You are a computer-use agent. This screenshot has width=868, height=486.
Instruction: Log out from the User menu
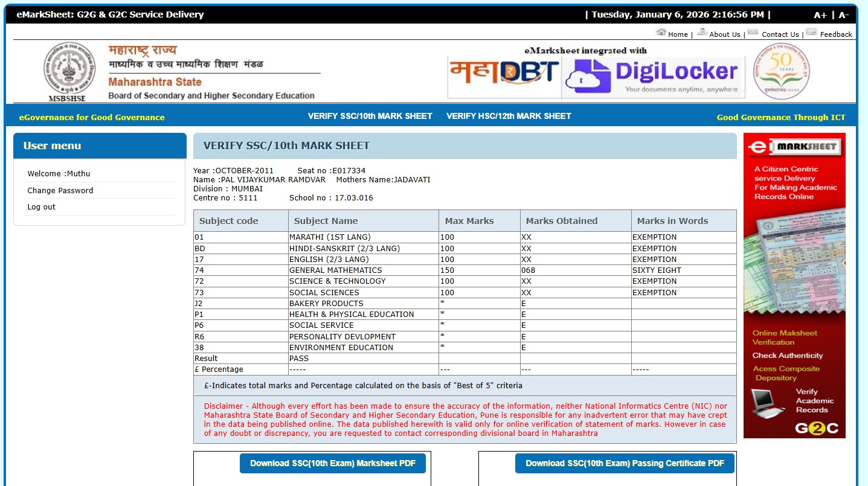[x=41, y=206]
